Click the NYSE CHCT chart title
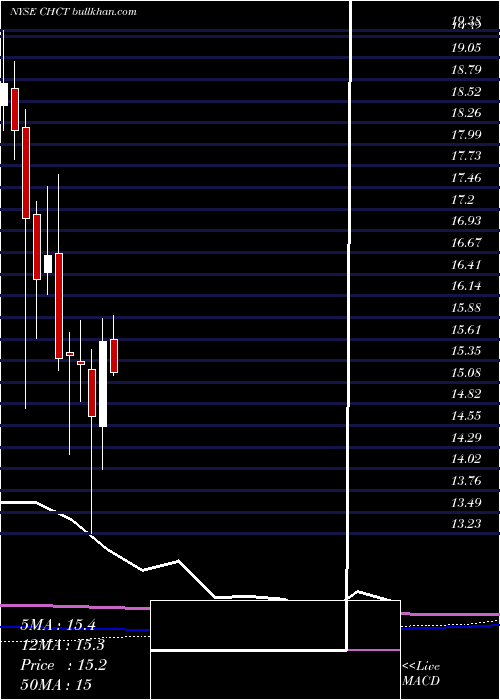Screen dimensions: 500x700 [74, 12]
